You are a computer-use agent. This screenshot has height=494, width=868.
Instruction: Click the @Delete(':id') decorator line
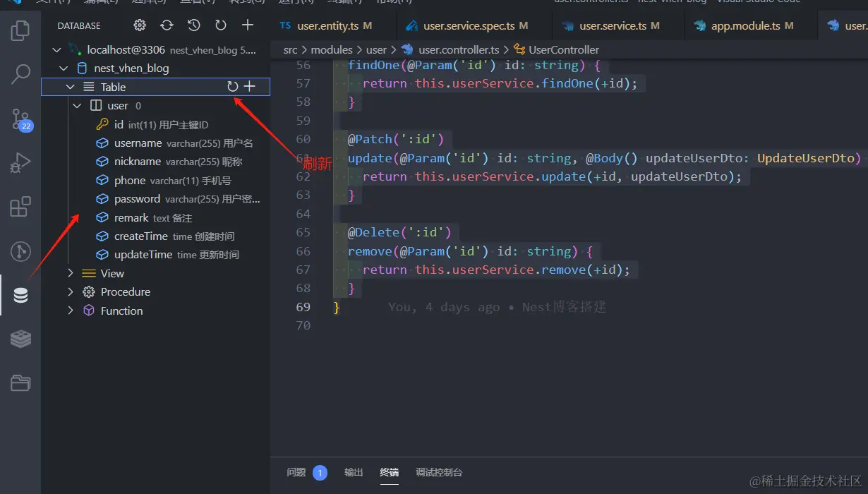click(x=399, y=232)
